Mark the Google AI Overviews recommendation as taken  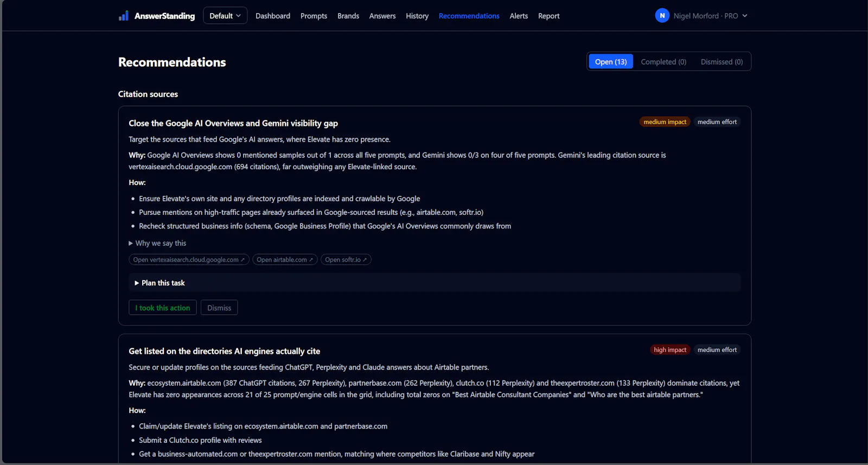click(x=163, y=308)
